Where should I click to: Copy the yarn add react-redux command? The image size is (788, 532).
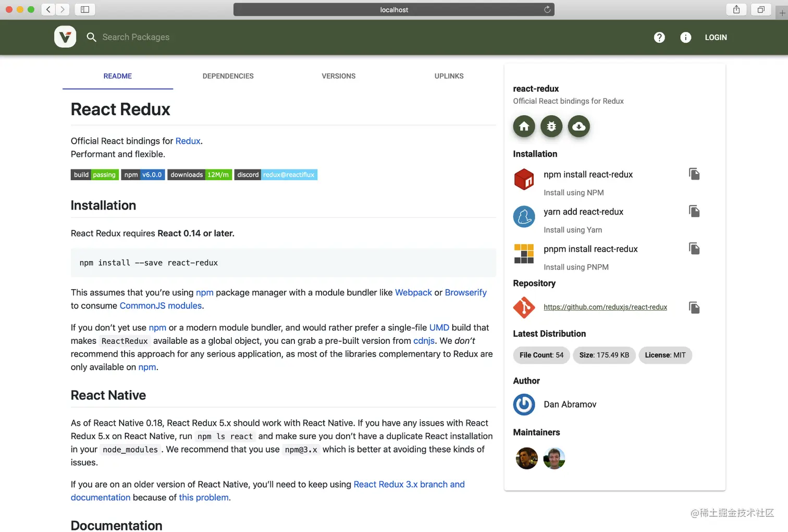(x=694, y=211)
